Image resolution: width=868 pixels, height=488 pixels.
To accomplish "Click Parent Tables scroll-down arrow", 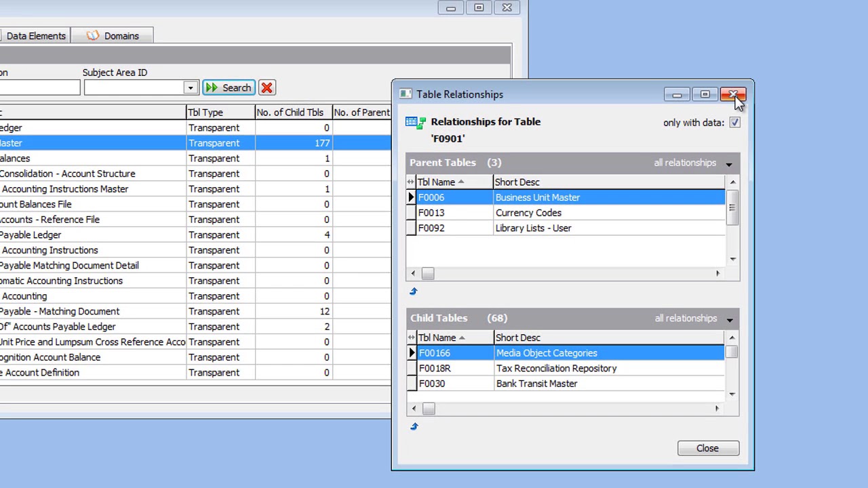I will [x=732, y=260].
